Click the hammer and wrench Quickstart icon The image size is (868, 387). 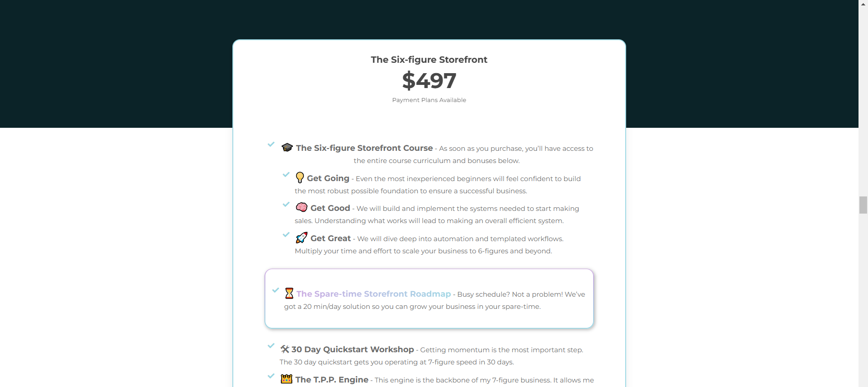[285, 349]
